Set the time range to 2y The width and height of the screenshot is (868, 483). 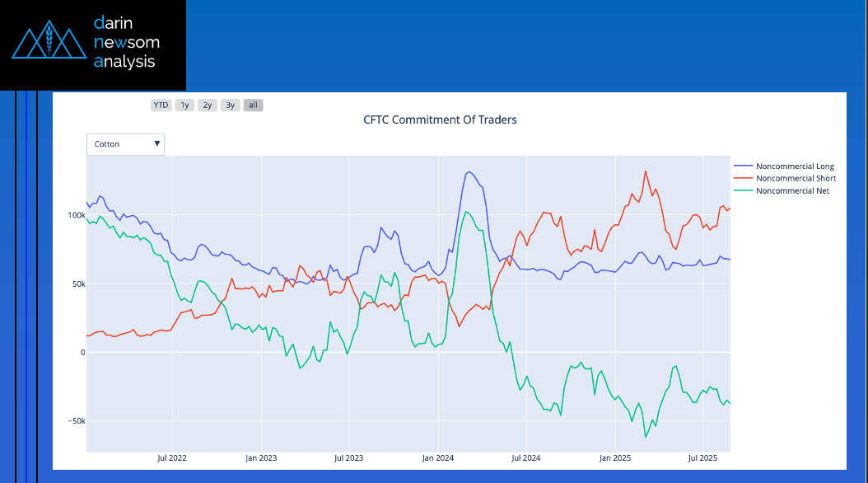click(208, 105)
